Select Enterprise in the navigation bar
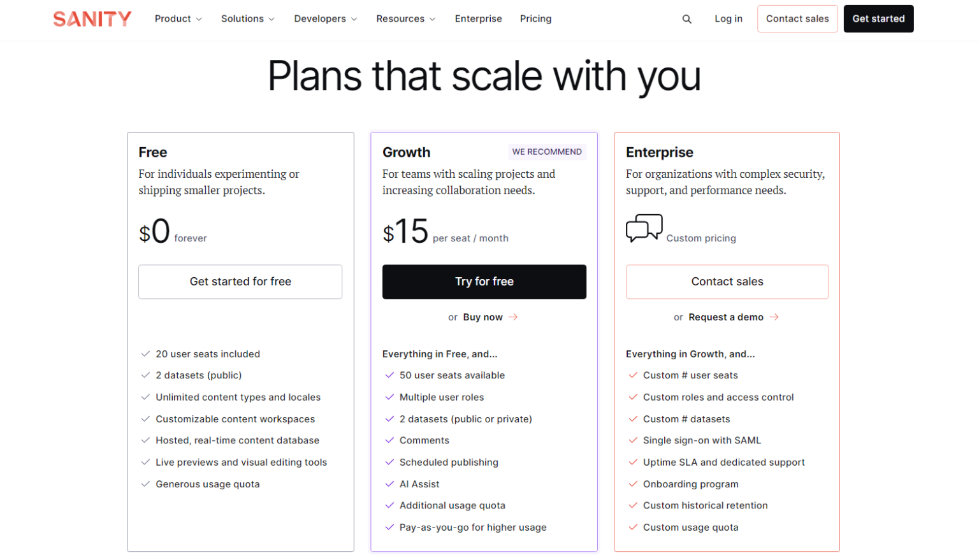 coord(479,18)
